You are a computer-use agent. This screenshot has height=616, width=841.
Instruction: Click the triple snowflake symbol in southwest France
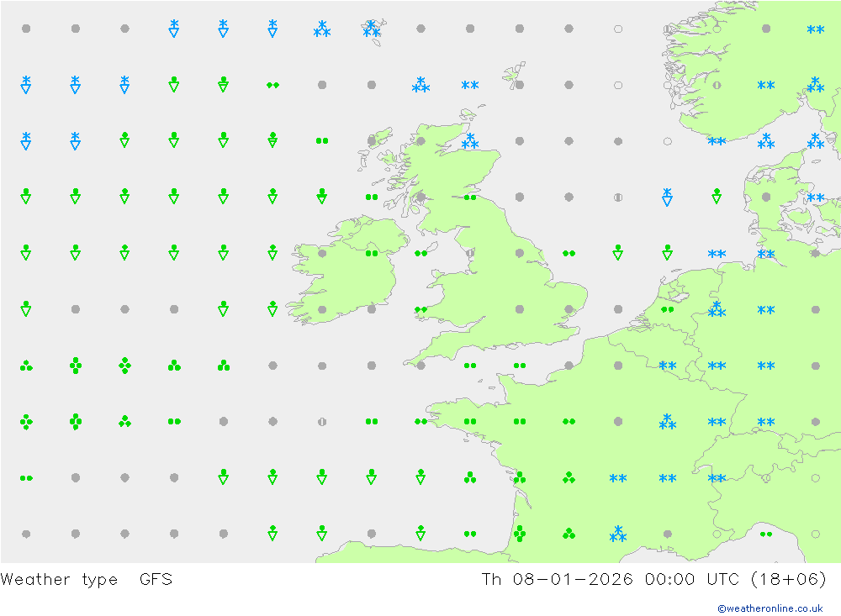click(x=618, y=534)
